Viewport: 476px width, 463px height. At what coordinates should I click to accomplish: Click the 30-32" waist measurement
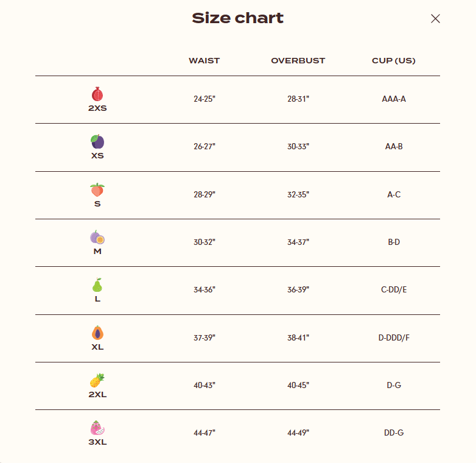coord(205,242)
